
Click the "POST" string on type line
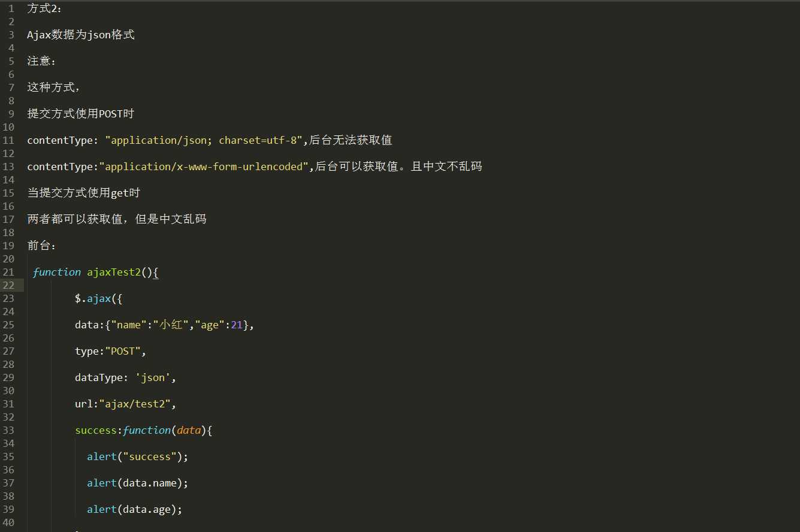coord(123,351)
